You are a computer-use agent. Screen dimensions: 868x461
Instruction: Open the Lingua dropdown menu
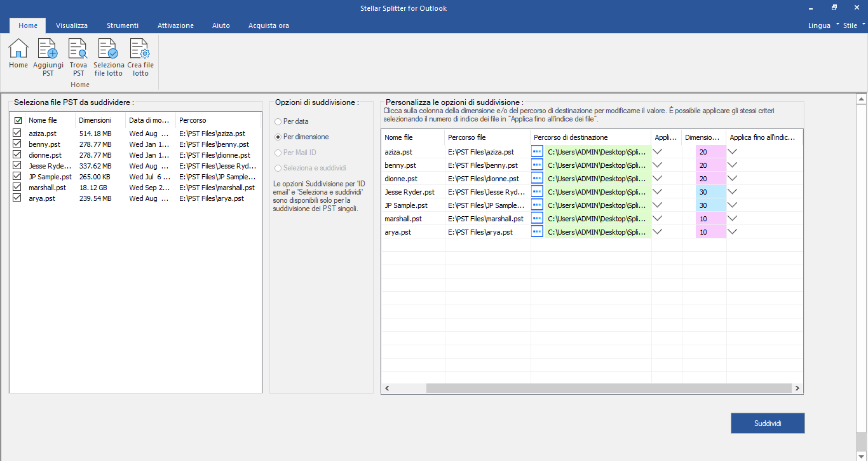click(824, 25)
